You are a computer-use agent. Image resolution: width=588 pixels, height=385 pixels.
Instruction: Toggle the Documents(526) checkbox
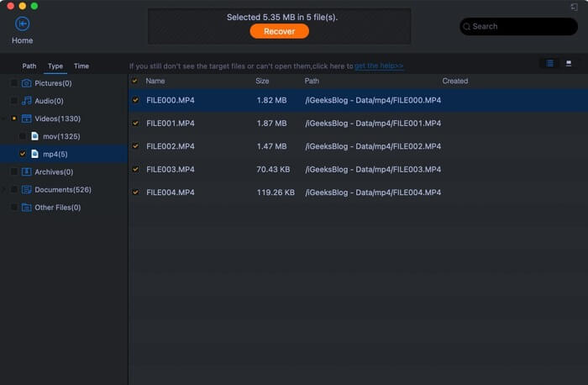tap(14, 189)
